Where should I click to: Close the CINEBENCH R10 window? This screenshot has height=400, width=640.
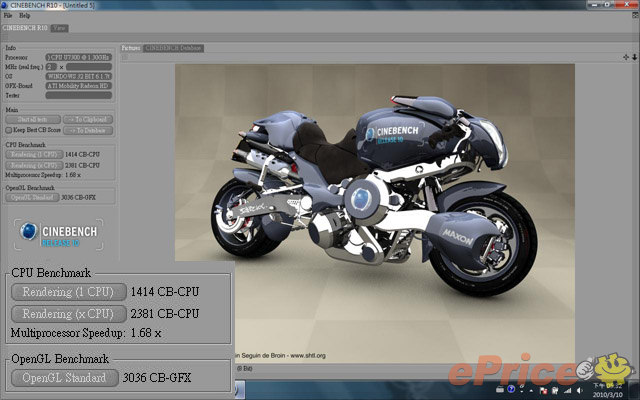pos(626,4)
